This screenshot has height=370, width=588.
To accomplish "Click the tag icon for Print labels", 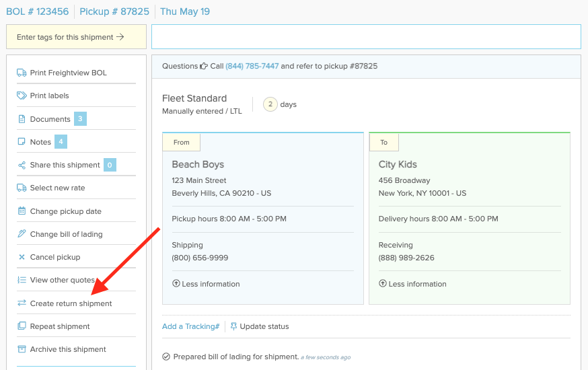I will [22, 96].
